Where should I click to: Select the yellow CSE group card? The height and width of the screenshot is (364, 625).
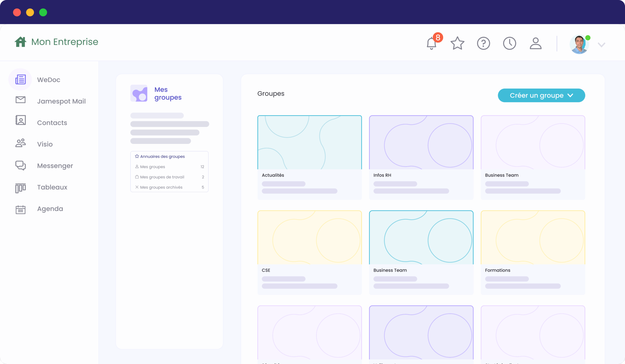click(309, 252)
